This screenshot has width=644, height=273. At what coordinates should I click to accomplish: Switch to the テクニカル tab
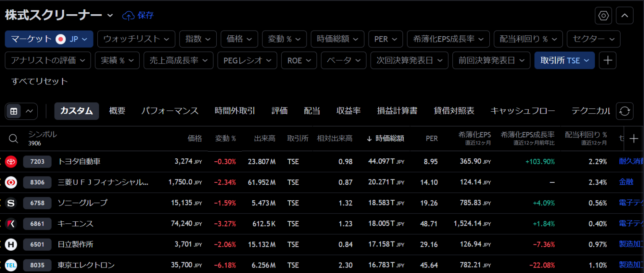592,111
